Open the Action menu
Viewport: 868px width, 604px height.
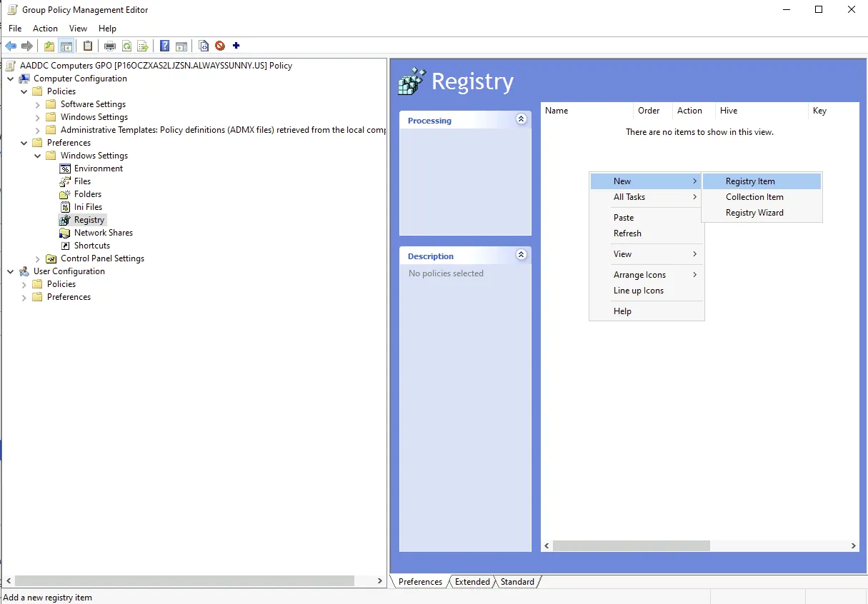[45, 29]
